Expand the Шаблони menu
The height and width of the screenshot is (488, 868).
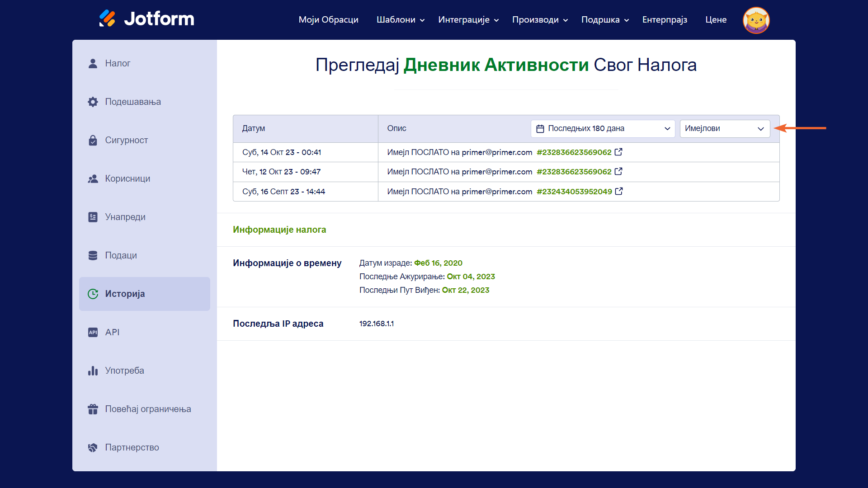coord(400,20)
